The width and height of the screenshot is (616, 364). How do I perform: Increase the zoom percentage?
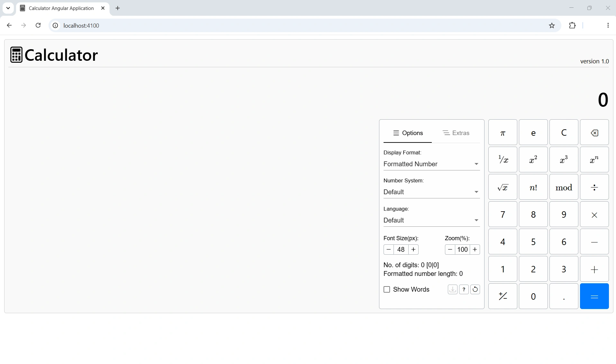475,250
